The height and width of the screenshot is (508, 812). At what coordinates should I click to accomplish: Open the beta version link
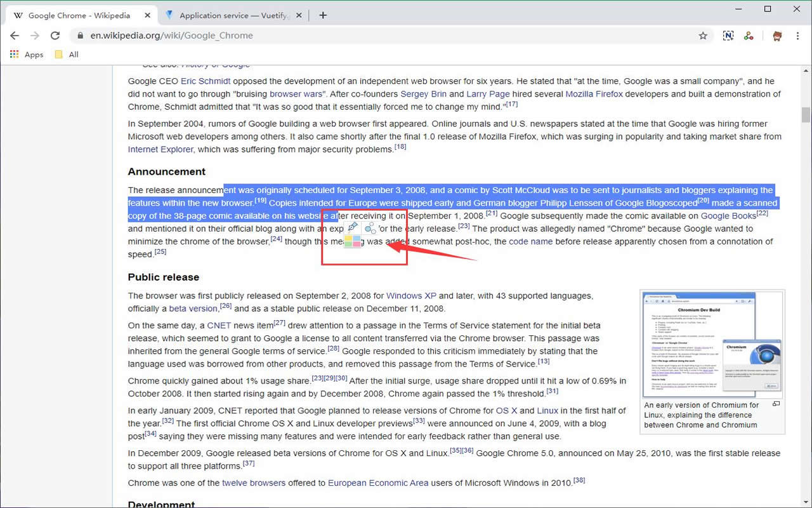193,309
